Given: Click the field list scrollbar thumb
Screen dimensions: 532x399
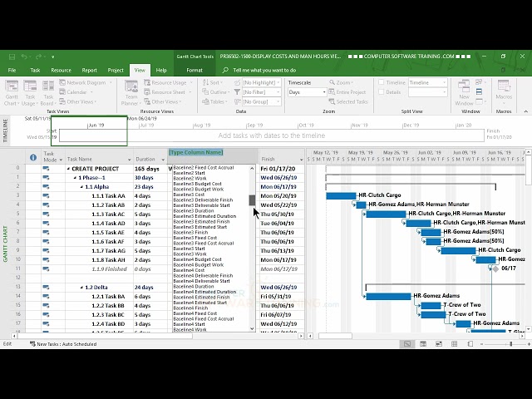Looking at the screenshot, I should tap(252, 200).
